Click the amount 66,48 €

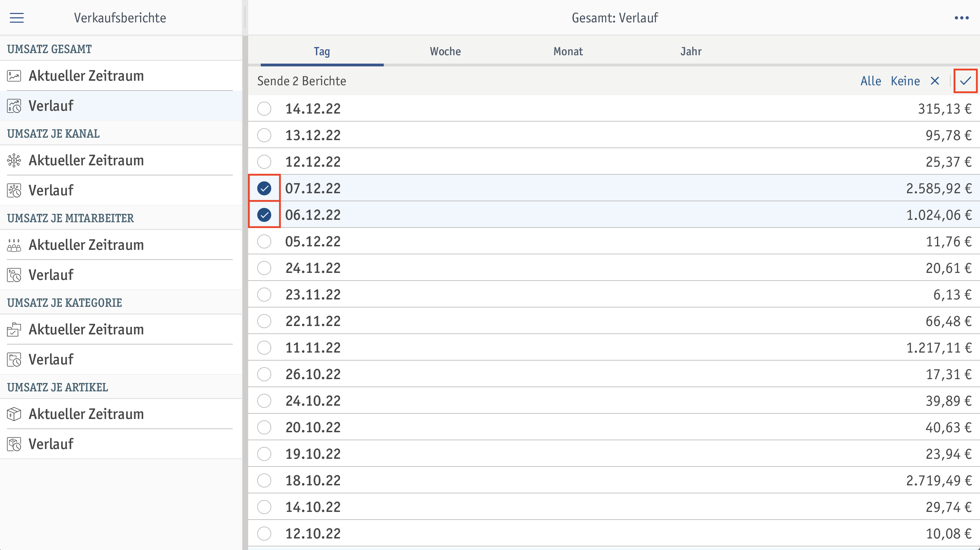(x=949, y=321)
